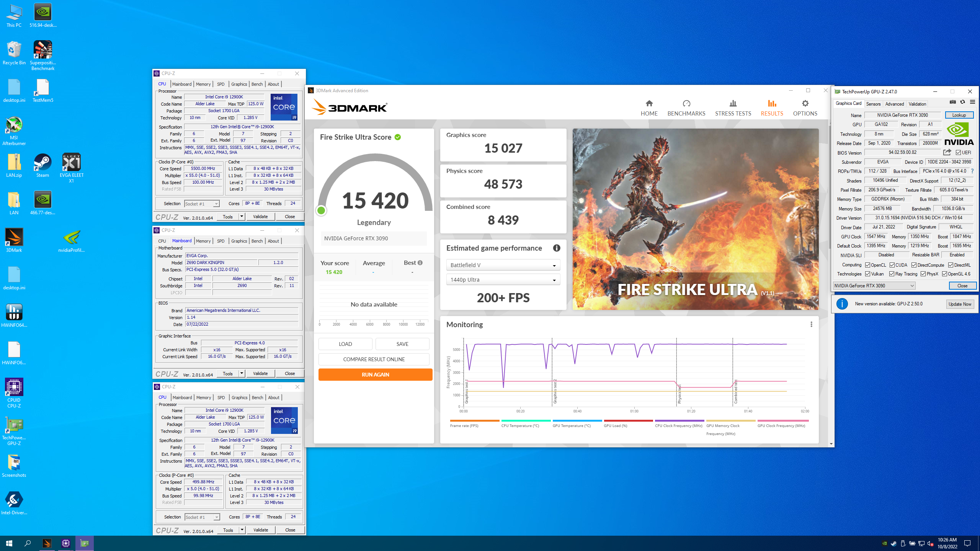Toggle the UEFI checkbox in GPU-Z
Screen dimensions: 980x551
[x=958, y=152]
